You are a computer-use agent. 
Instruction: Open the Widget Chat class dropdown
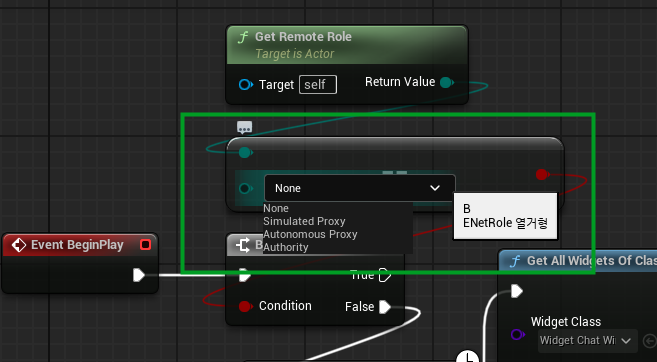(x=587, y=341)
